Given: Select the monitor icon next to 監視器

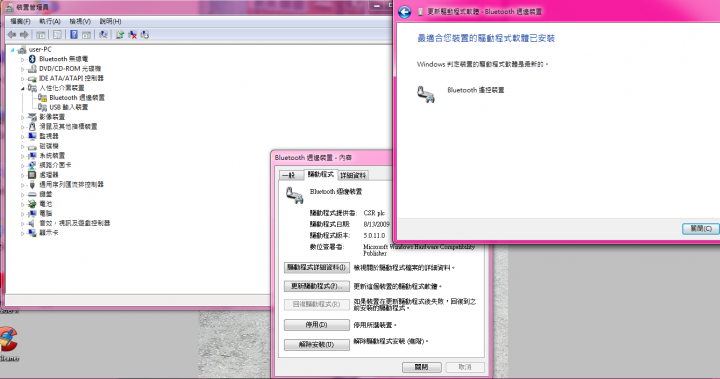Looking at the screenshot, I should coord(32,136).
